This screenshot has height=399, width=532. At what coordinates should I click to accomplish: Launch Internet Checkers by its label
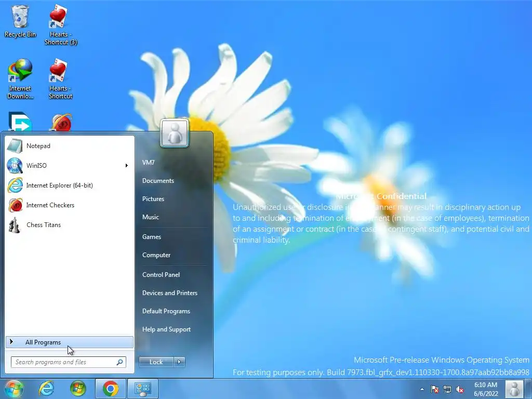click(x=50, y=205)
